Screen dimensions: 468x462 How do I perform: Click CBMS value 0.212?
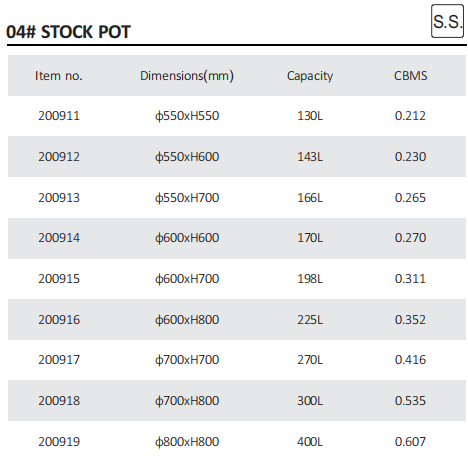click(x=410, y=116)
